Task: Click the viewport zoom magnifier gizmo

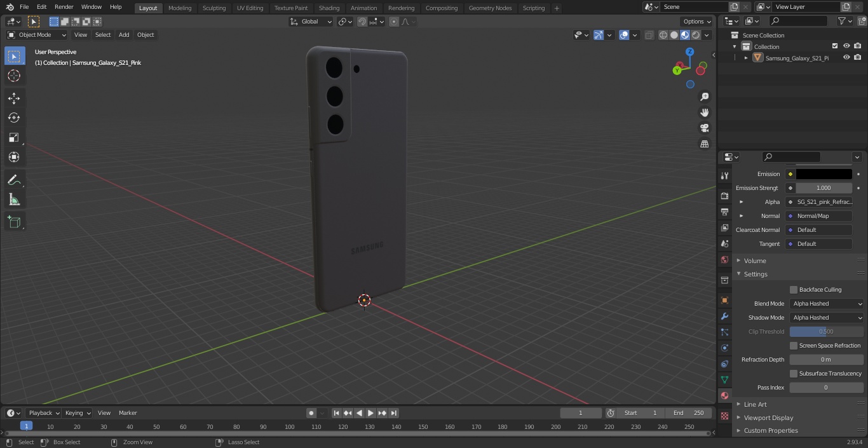Action: (705, 97)
